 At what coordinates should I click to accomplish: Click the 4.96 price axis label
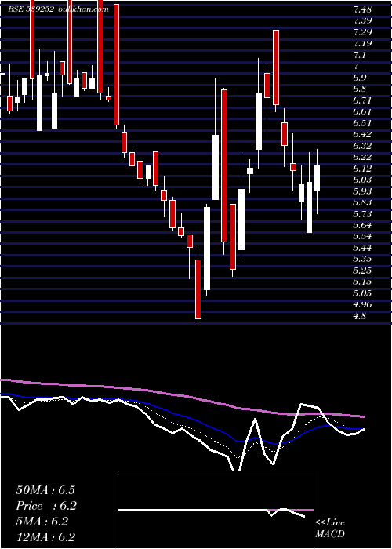coord(362,304)
